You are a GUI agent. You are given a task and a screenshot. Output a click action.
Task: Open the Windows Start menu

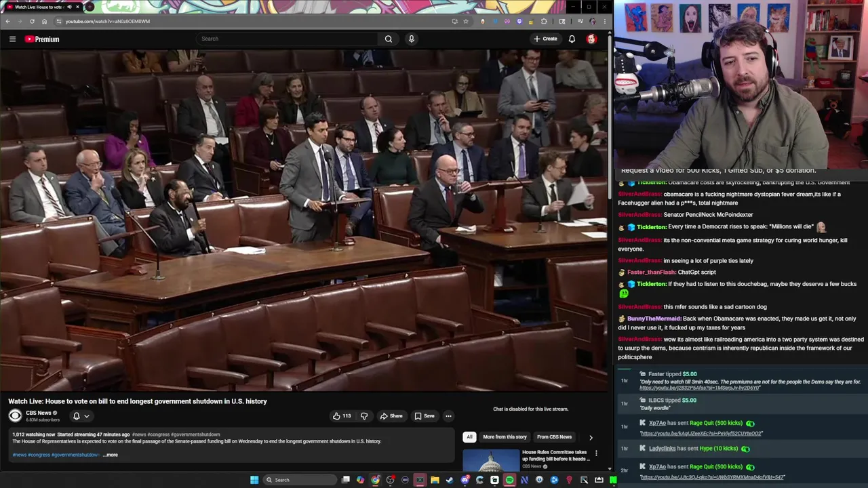coord(254,480)
